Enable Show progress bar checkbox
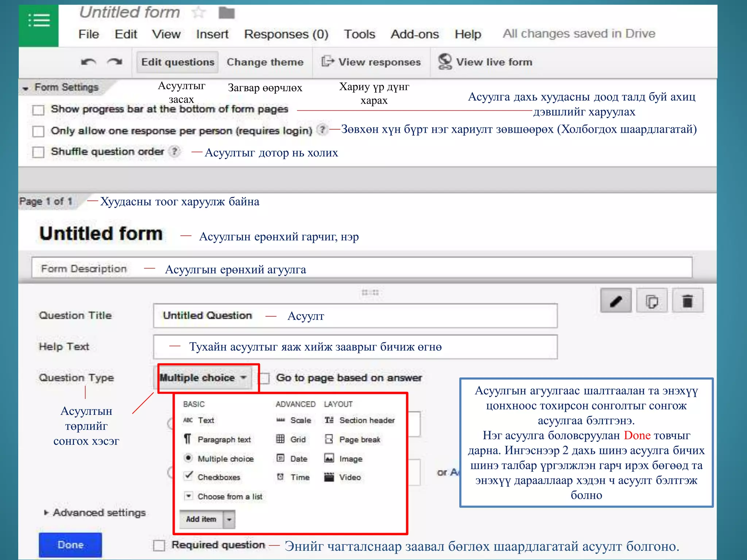747x560 pixels. click(38, 110)
